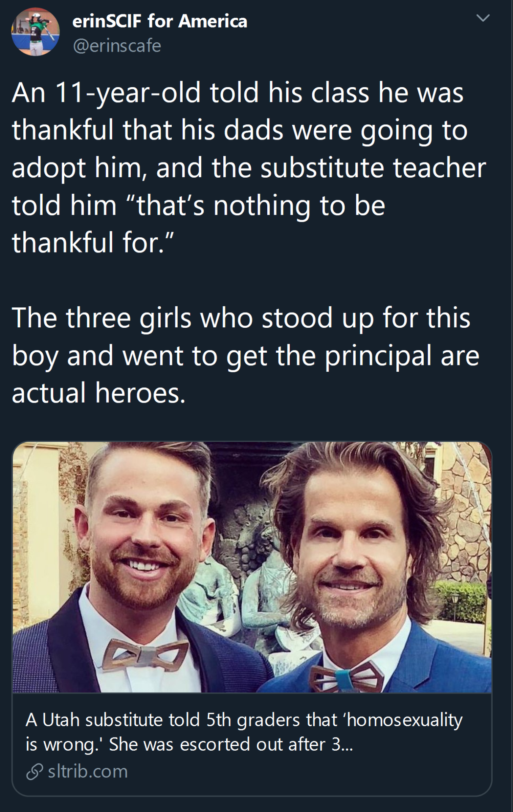
Task: Open the tweet options chevron menu
Action: coord(483,18)
